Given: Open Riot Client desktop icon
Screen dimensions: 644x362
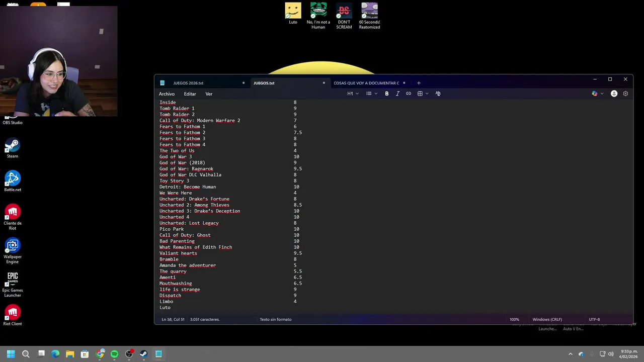Looking at the screenshot, I should pos(13,316).
